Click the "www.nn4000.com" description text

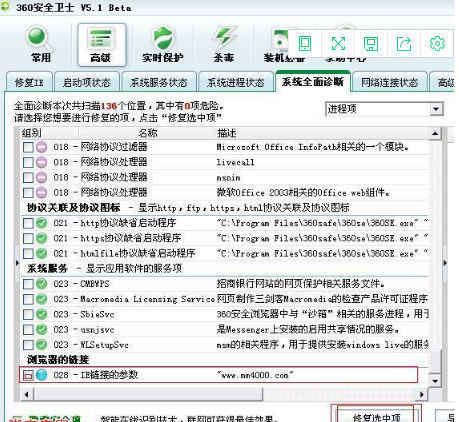pyautogui.click(x=255, y=375)
